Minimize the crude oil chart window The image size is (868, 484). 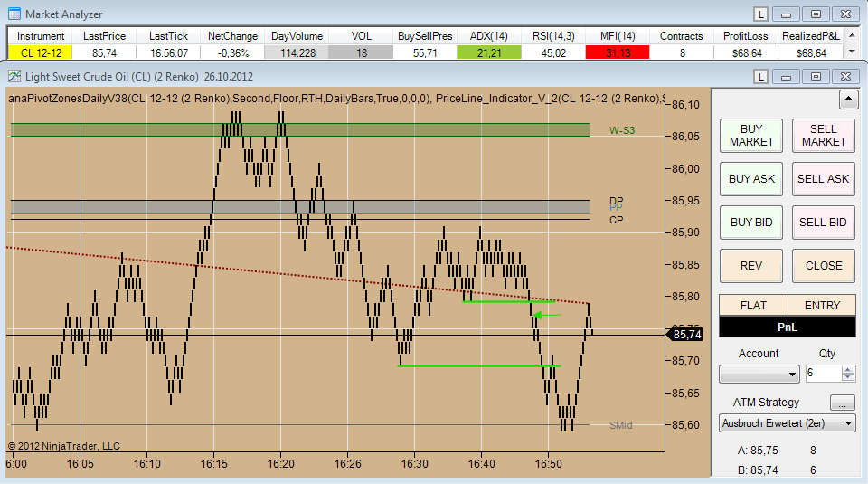786,76
